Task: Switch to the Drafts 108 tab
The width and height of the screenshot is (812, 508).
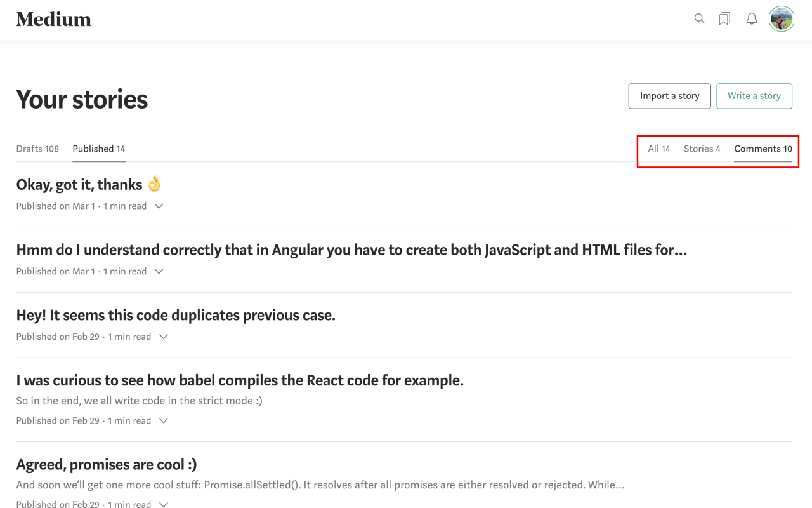Action: click(x=37, y=149)
